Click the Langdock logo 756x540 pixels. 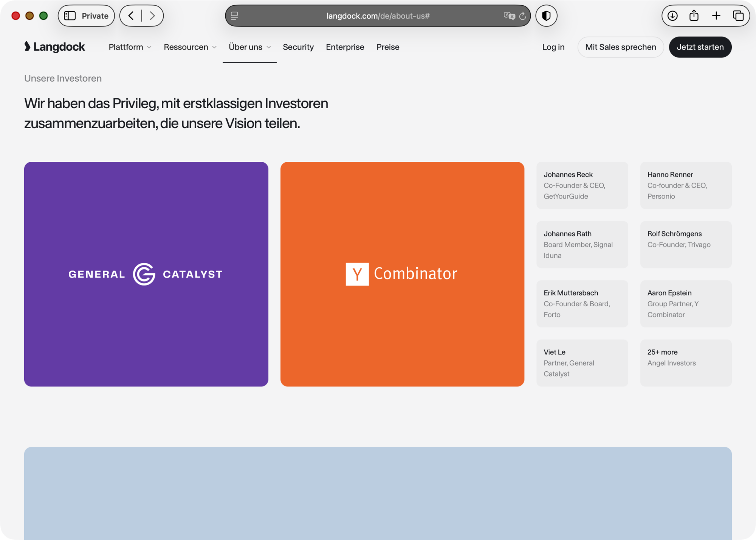tap(55, 47)
